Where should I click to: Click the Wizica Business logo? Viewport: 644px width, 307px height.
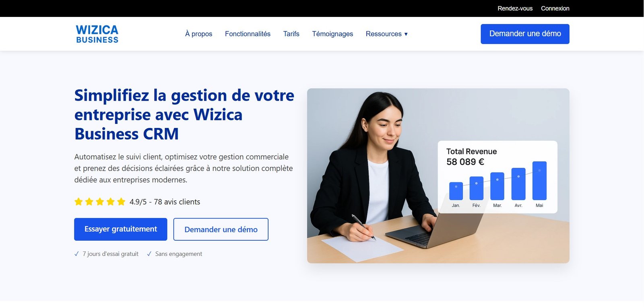pos(97,34)
